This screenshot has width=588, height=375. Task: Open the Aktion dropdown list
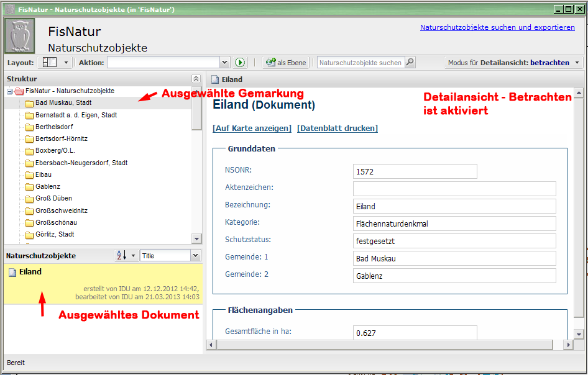coord(225,63)
